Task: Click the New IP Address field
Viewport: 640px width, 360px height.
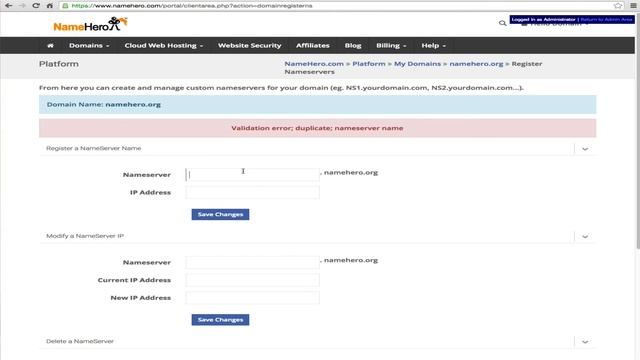Action: click(x=252, y=298)
